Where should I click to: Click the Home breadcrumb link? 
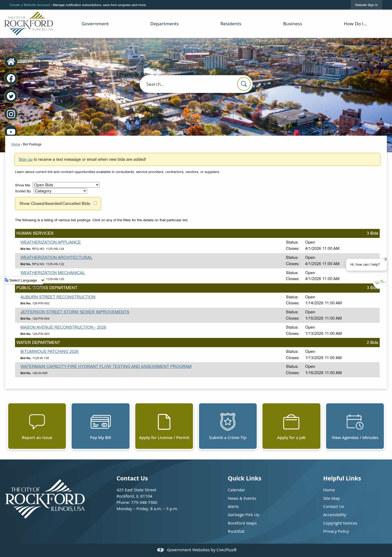16,144
